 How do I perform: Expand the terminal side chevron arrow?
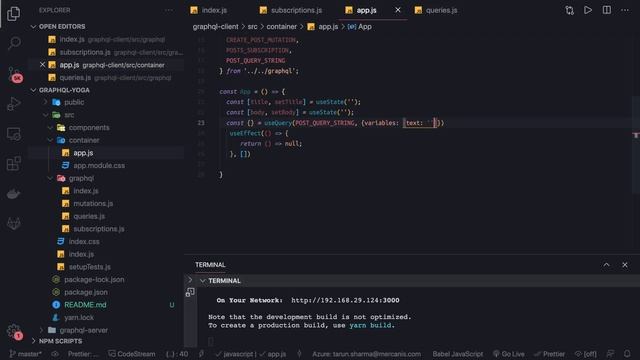(x=190, y=280)
